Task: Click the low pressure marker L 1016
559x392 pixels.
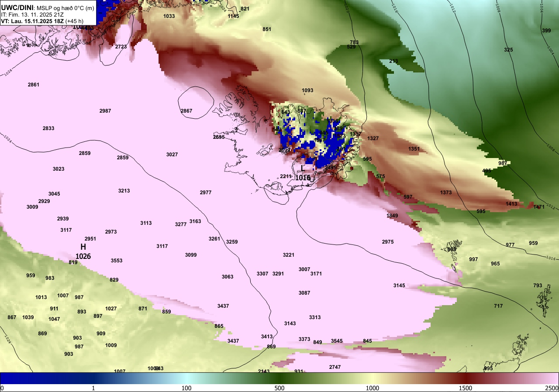Action: pos(303,173)
